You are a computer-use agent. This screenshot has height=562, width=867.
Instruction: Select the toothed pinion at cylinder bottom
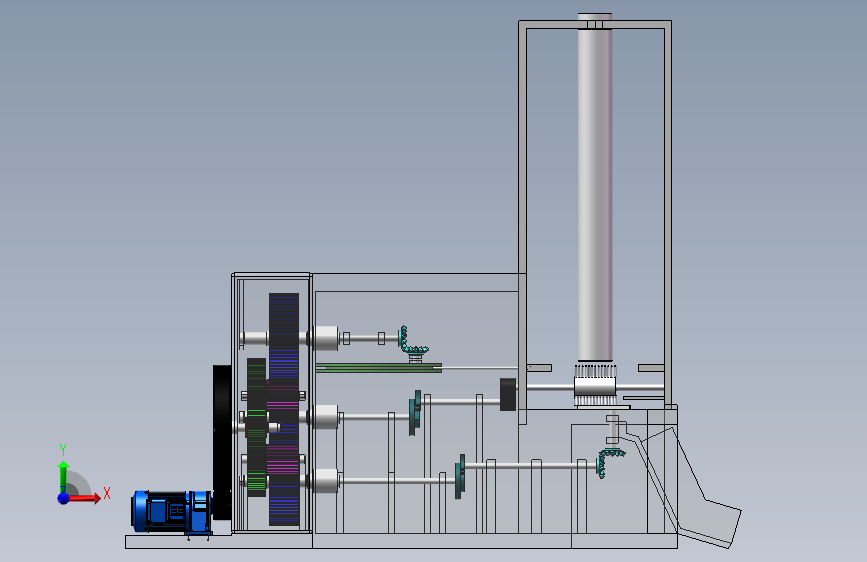pyautogui.click(x=595, y=386)
